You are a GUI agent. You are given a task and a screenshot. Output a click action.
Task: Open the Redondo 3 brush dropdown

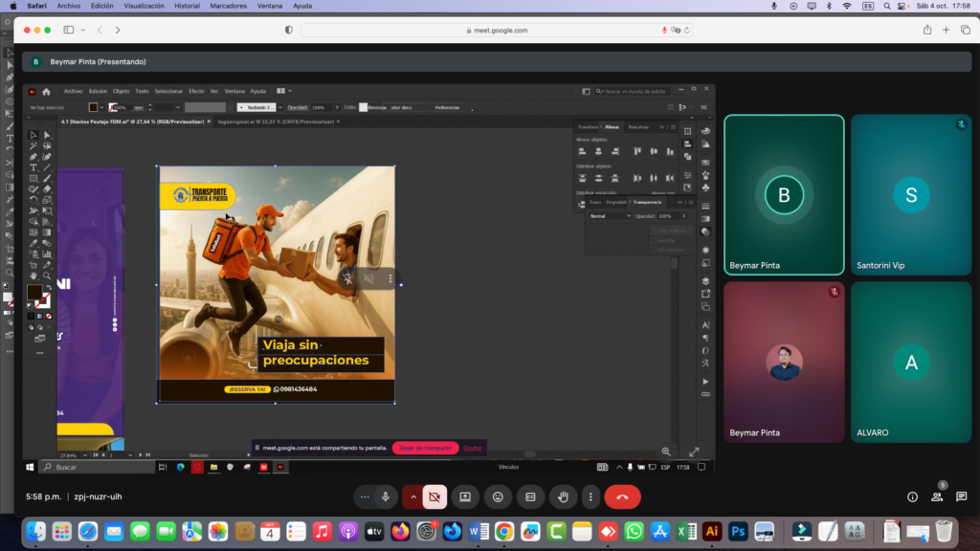pos(280,107)
